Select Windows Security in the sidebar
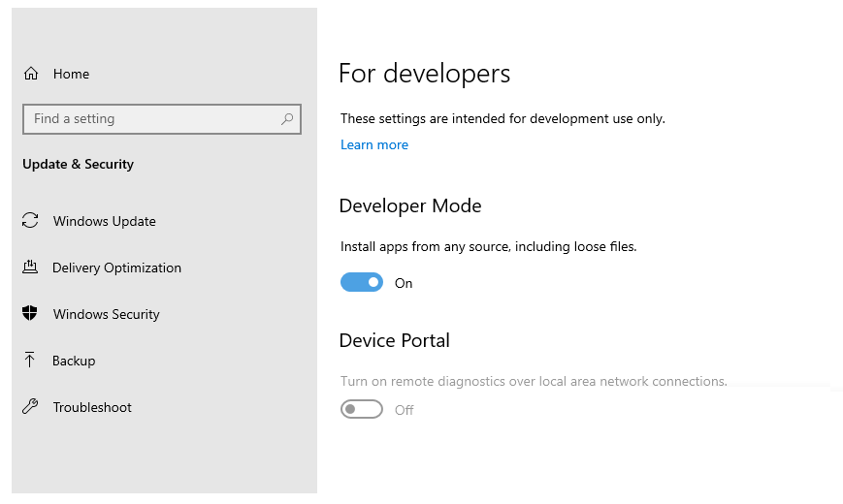The height and width of the screenshot is (504, 843). (x=107, y=314)
